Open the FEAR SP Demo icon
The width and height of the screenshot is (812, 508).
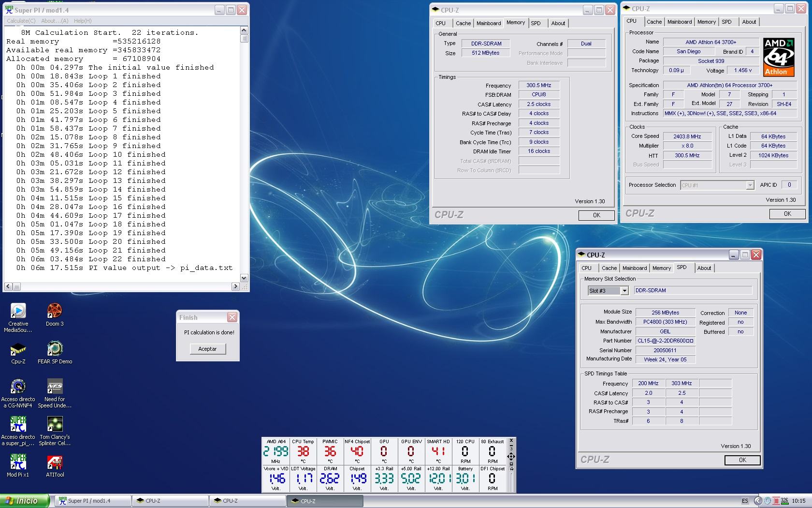click(x=55, y=349)
